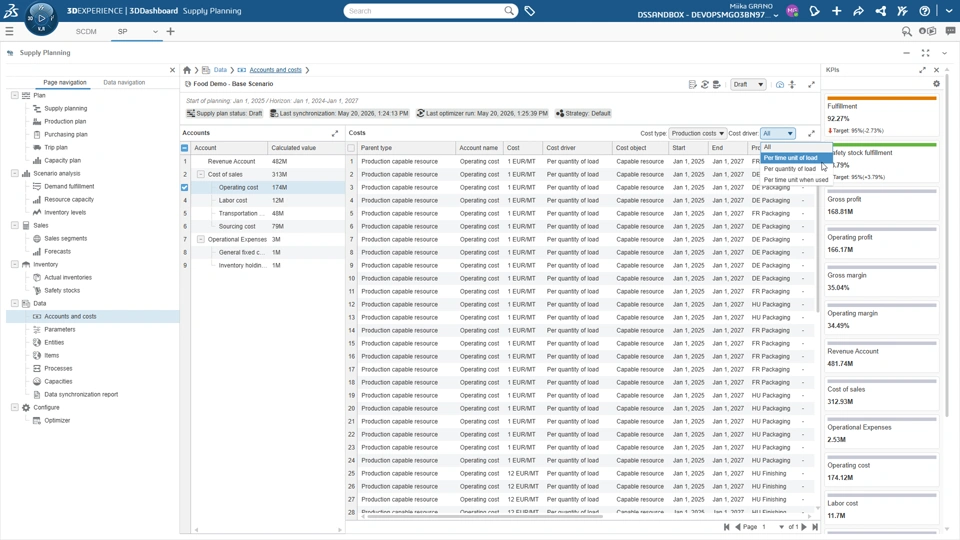Viewport: 960px width, 540px height.
Task: Collapse the Configure tree node
Action: (x=15, y=407)
